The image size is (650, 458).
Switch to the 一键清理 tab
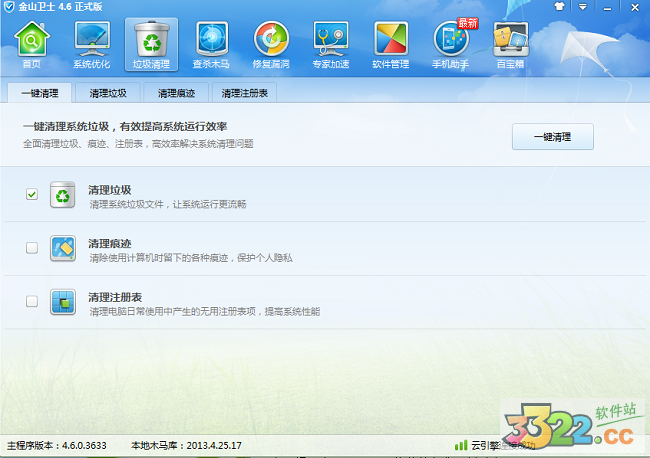(40, 93)
